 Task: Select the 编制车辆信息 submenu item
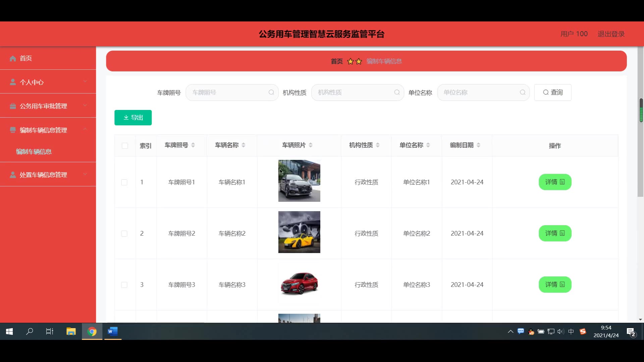click(x=34, y=152)
